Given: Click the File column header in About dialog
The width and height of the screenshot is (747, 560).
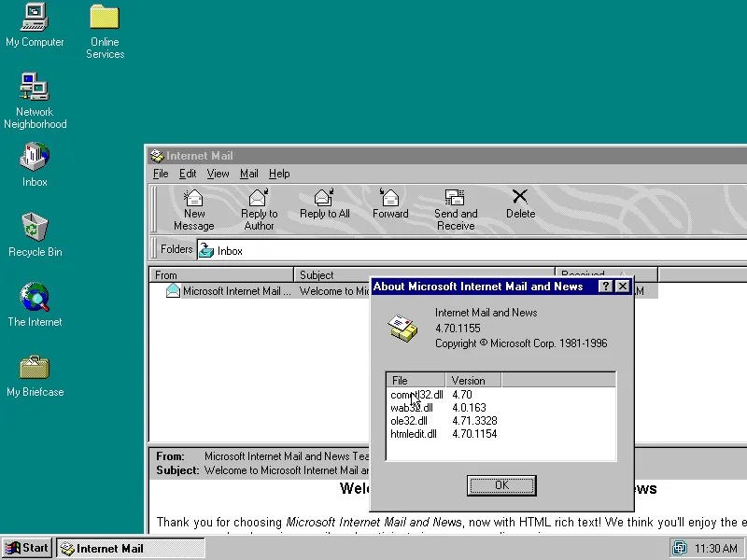Looking at the screenshot, I should tap(416, 380).
